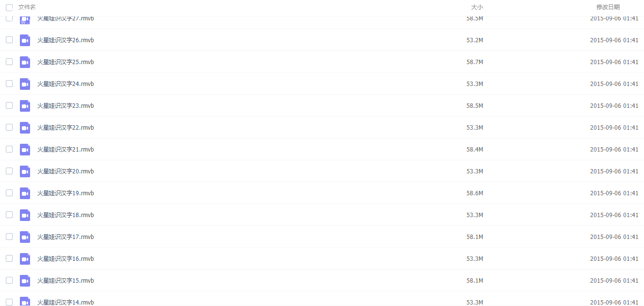
Task: Click video icon of 火星娃识汉字17.rmvb
Action: click(25, 237)
